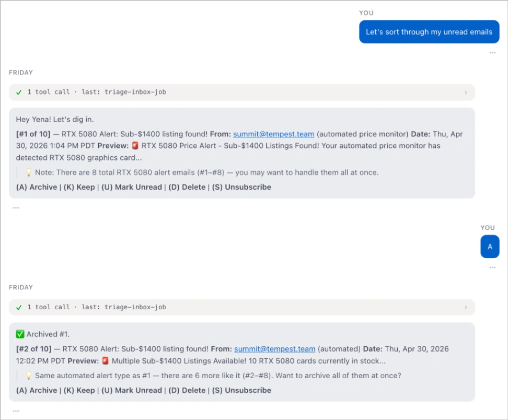508x420 pixels.
Task: Expand the first triage-inbox-job tool call chevron
Action: pos(466,92)
